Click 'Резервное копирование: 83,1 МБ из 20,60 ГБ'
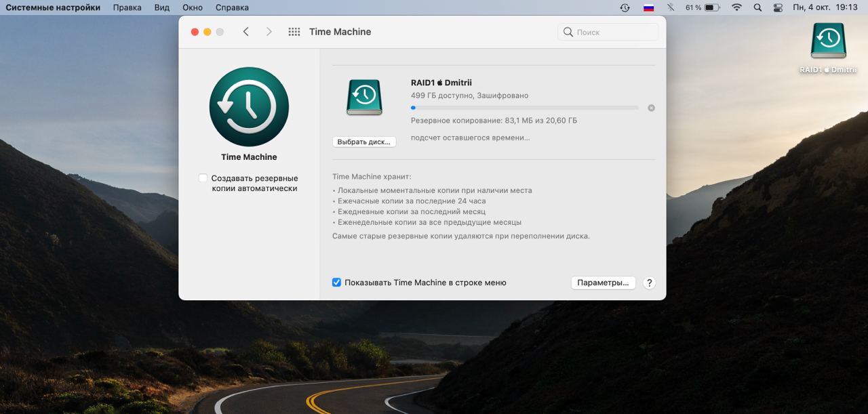 click(494, 121)
